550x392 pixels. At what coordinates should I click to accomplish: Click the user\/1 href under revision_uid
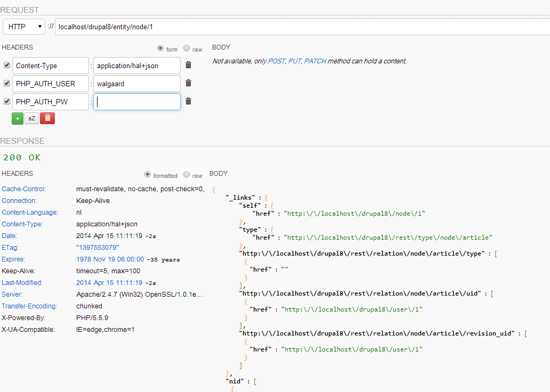click(352, 349)
